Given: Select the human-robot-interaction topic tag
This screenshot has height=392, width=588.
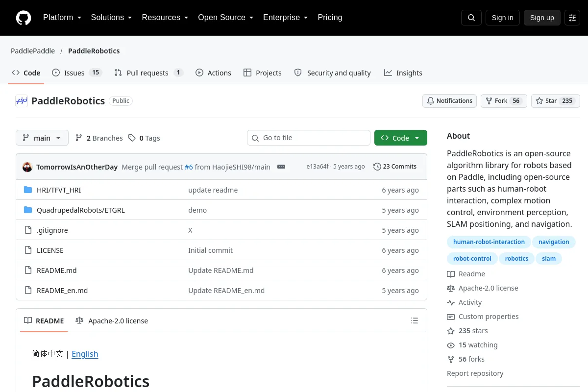Looking at the screenshot, I should point(489,242).
